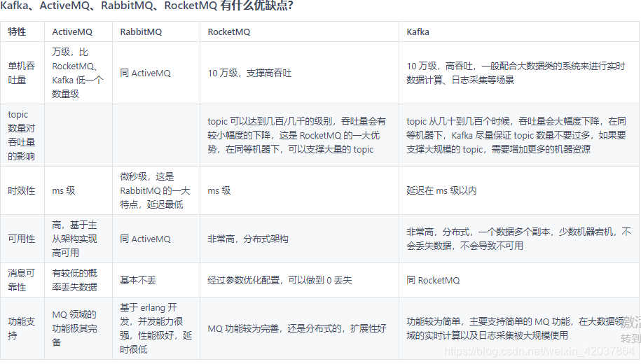Click the '时效性' row label
Viewport: 641px width, 364px height.
pyautogui.click(x=22, y=190)
